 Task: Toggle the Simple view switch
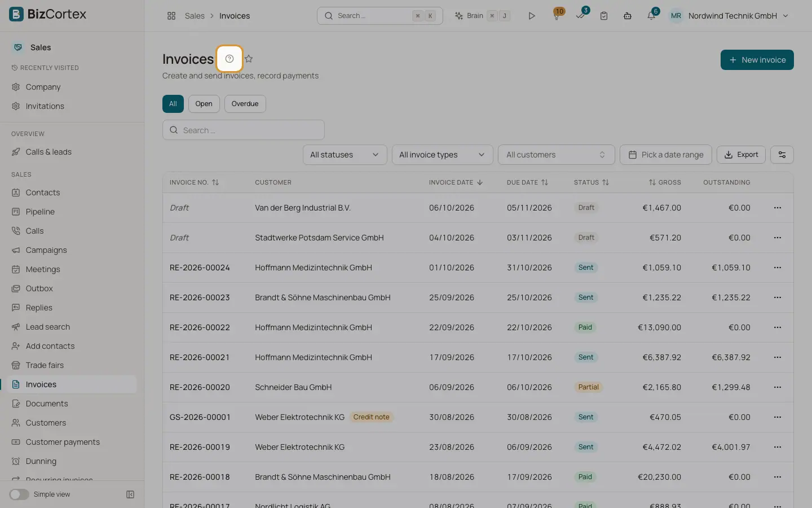point(19,494)
